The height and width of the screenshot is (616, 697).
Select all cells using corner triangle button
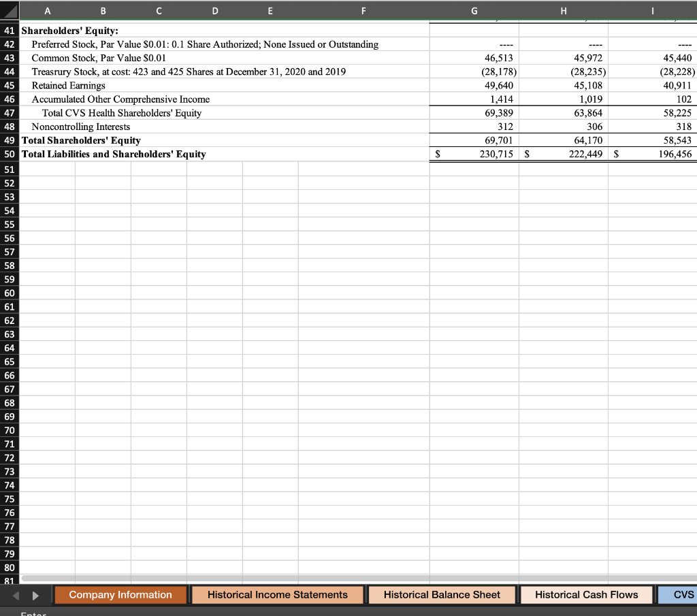(x=9, y=10)
